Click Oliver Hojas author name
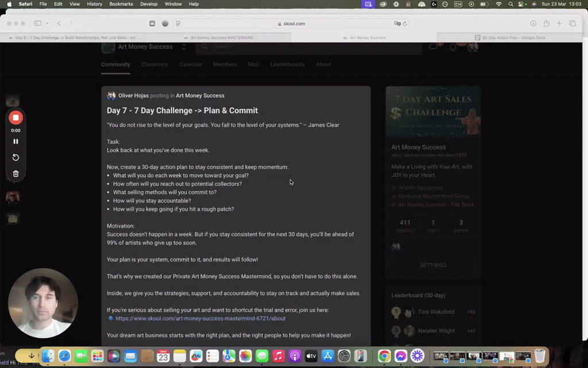Screen dimensions: 588x368 133,95
